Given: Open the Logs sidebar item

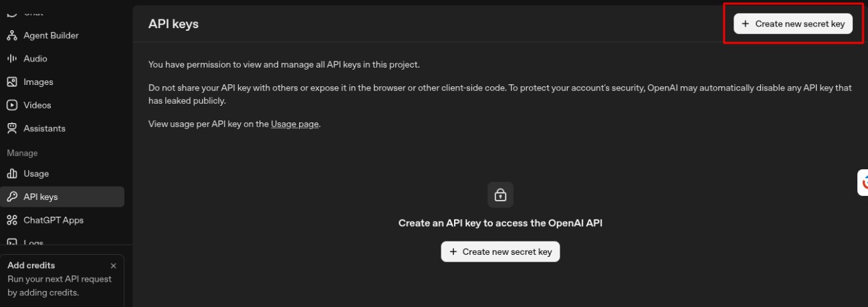Looking at the screenshot, I should [33, 243].
